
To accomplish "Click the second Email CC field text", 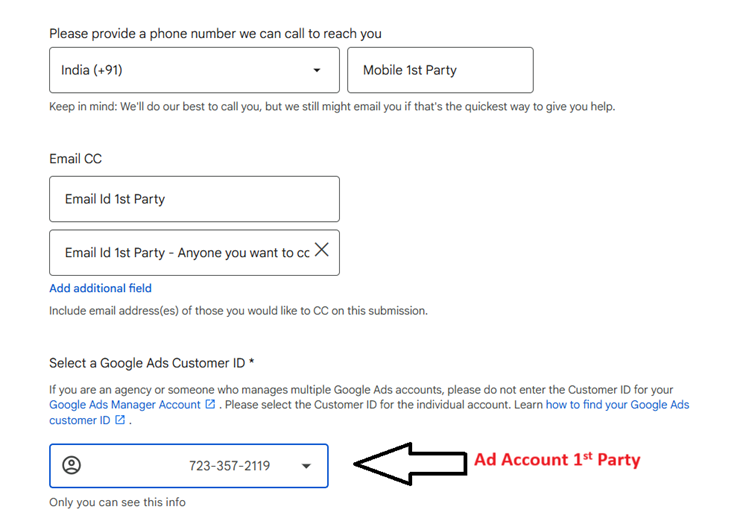I will (x=187, y=253).
